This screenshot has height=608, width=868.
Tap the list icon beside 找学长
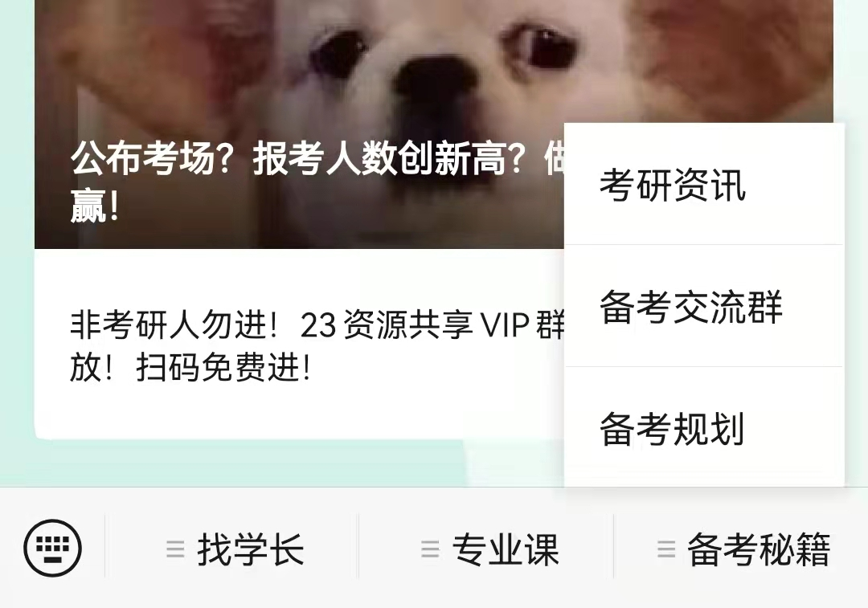coord(175,549)
